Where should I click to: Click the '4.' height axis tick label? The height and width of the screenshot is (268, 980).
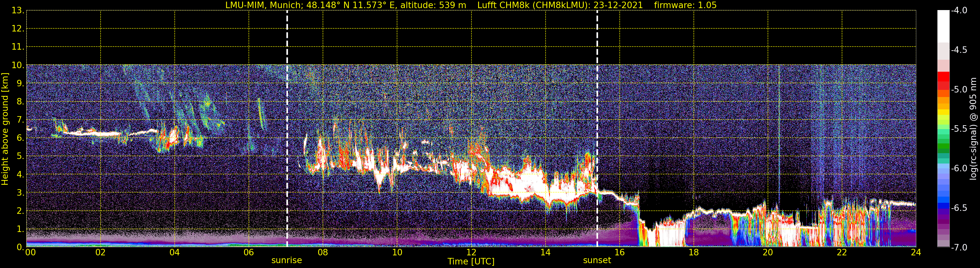(20, 175)
